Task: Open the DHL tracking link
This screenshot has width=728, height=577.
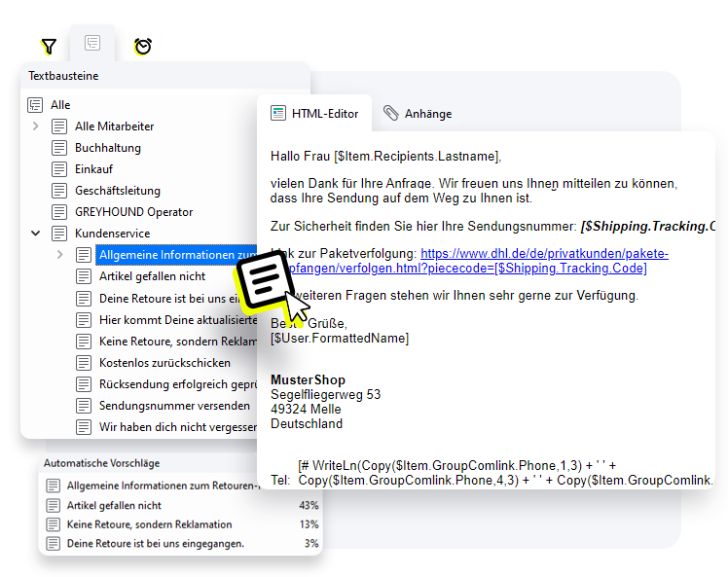Action: pos(544,254)
